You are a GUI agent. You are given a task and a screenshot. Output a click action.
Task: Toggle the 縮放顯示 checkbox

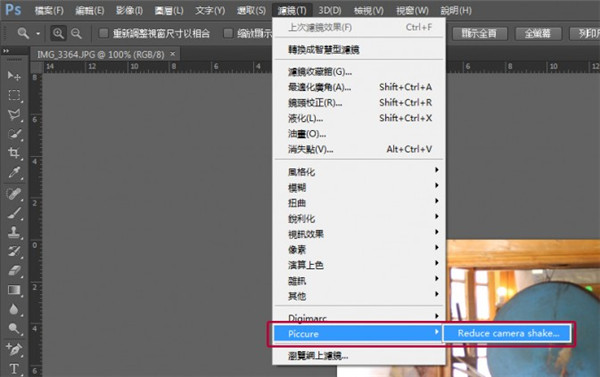[x=228, y=34]
